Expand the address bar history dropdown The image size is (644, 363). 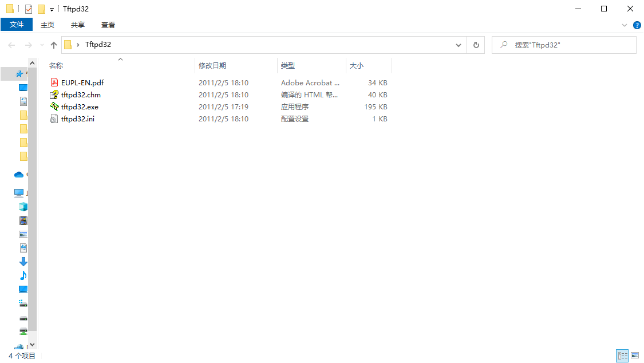[x=459, y=45]
